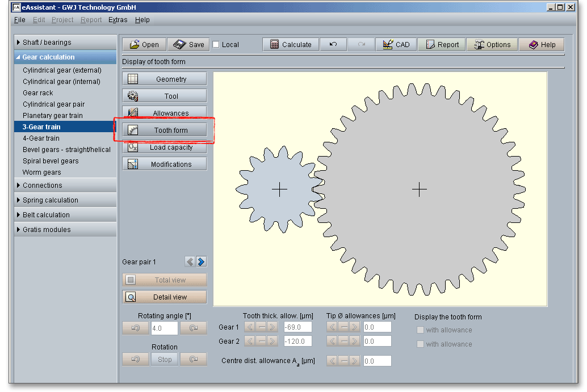The height and width of the screenshot is (392, 587).
Task: Switch to Detail view with magnifier
Action: [165, 297]
